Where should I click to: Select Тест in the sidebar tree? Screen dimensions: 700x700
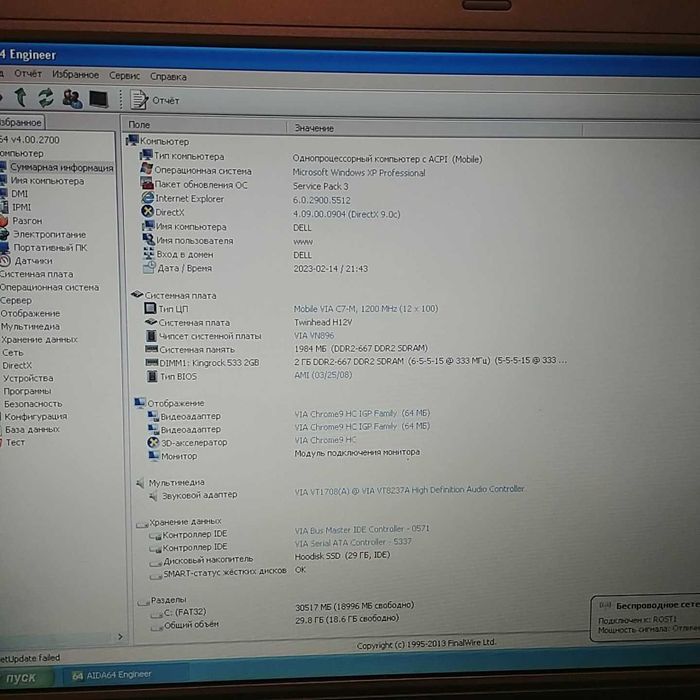pos(15,442)
